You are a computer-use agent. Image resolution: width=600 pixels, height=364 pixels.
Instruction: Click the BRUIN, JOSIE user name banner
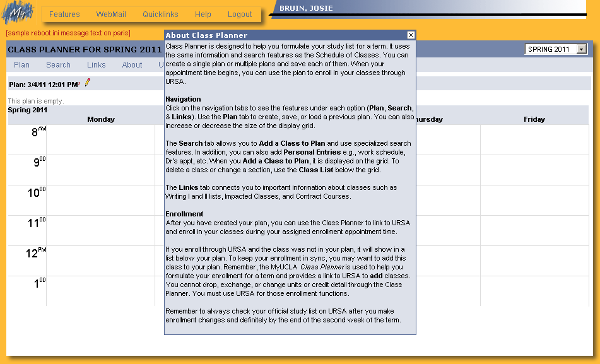point(306,8)
